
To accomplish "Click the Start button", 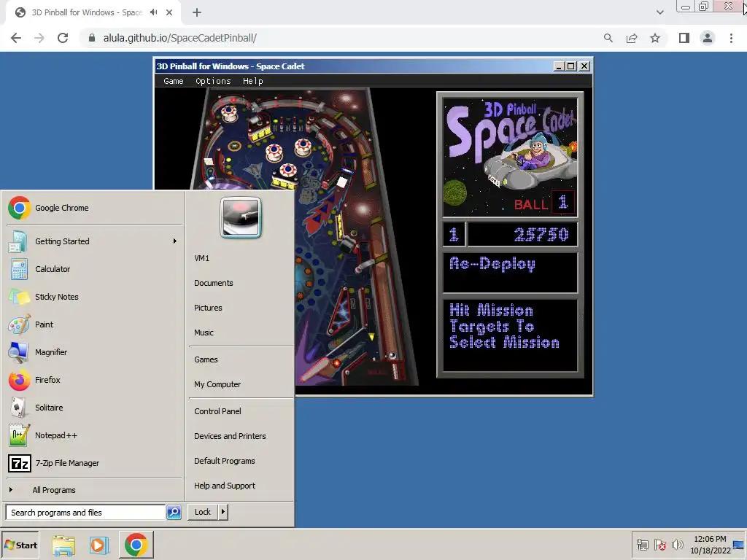I will pyautogui.click(x=20, y=545).
